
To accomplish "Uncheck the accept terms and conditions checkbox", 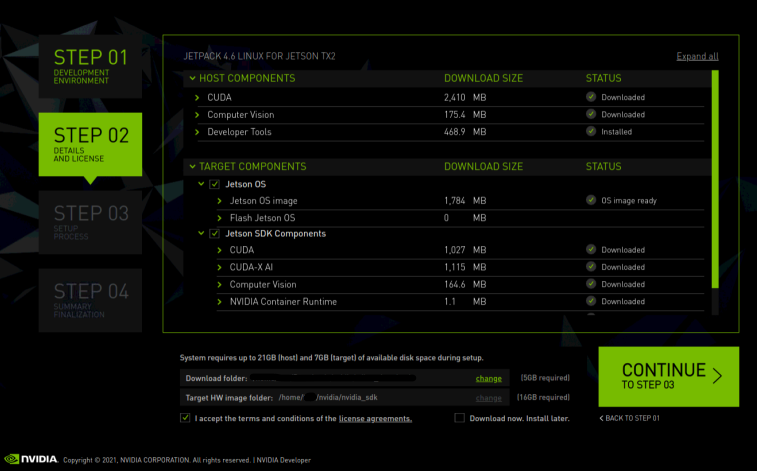I will (x=185, y=418).
